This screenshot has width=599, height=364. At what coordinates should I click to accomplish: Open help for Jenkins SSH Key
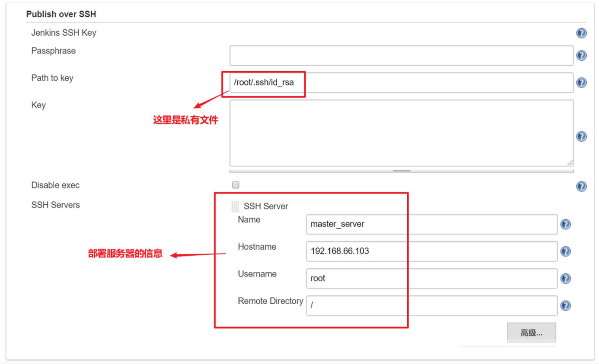(x=581, y=33)
